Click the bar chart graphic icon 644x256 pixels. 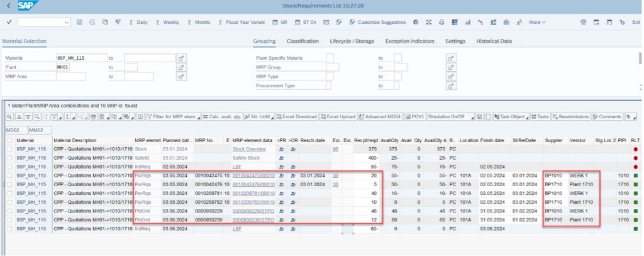click(x=467, y=22)
